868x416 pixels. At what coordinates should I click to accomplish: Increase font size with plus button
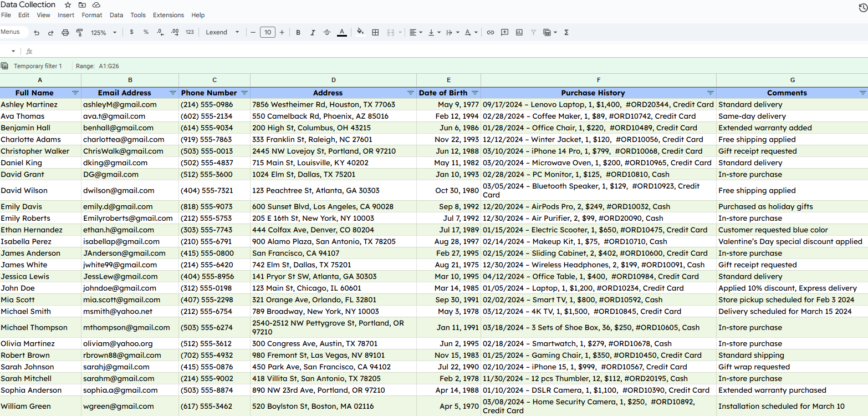pos(282,32)
